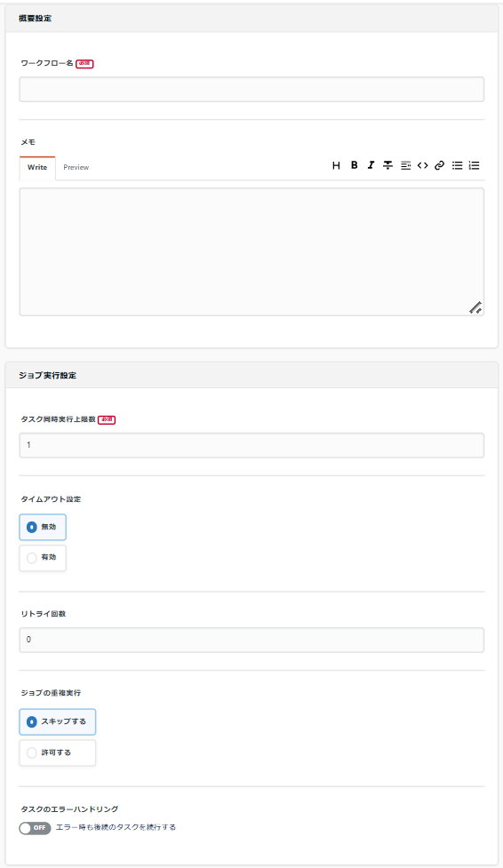The image size is (503, 868).
Task: Choose スキップする for ジョブの重複実行
Action: tap(58, 722)
